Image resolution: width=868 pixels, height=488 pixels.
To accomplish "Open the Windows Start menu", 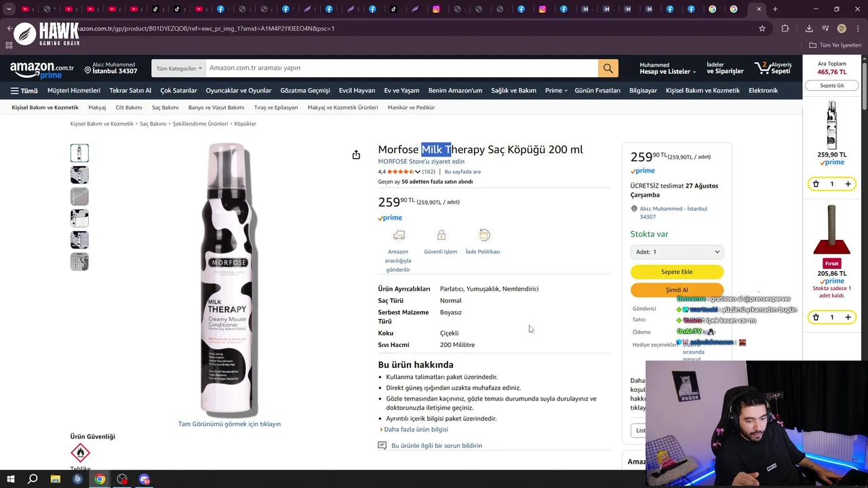I will (10, 479).
